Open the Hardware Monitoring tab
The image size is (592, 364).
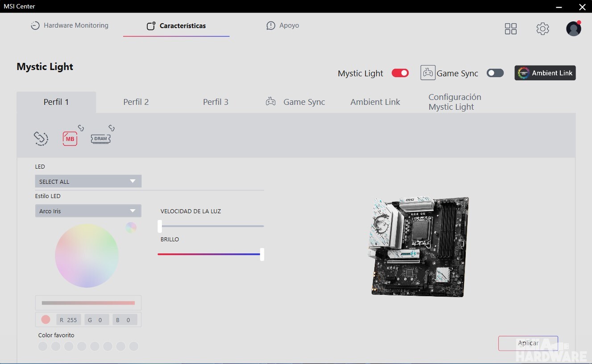pos(70,25)
